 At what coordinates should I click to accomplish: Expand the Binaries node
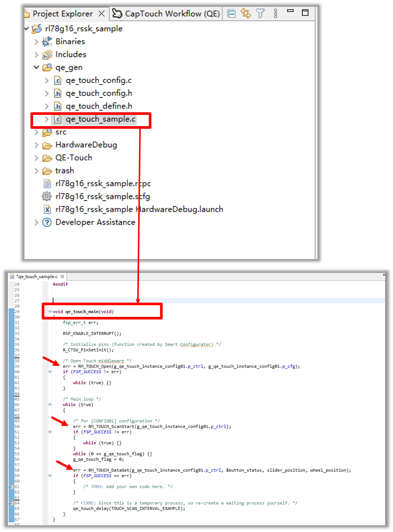tap(36, 42)
